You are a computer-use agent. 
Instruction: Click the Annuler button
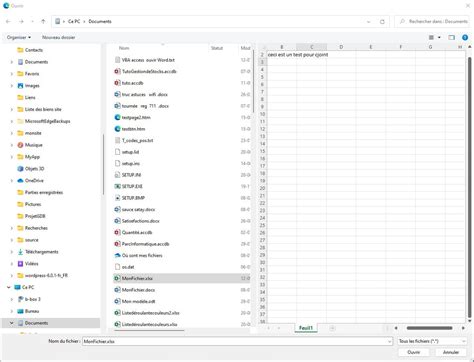[x=451, y=352]
